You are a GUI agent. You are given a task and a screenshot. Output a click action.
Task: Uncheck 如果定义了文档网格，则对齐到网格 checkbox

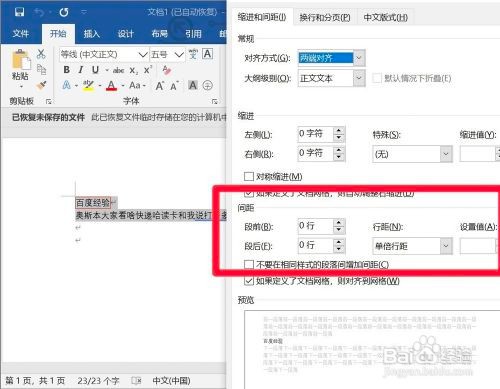[x=249, y=281]
